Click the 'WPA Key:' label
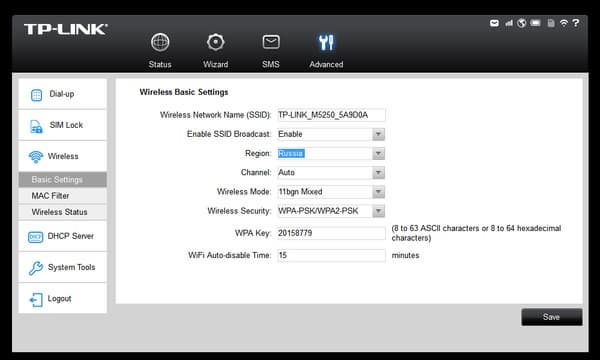Screen dimensions: 600x360 (x=253, y=233)
